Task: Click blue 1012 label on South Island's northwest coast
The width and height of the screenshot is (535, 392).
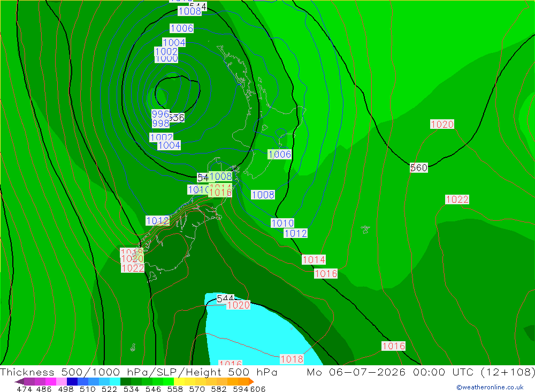Action: point(158,221)
